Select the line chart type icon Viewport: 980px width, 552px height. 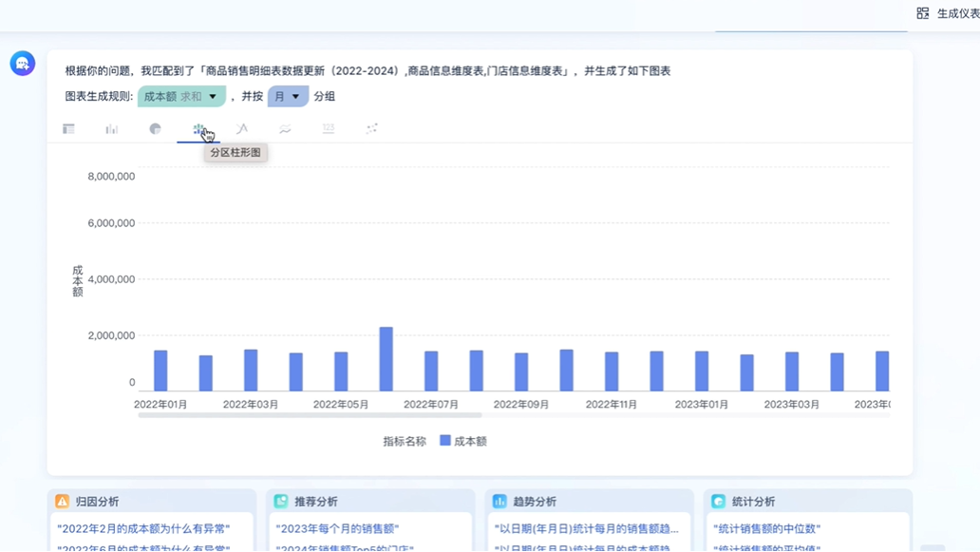[242, 129]
